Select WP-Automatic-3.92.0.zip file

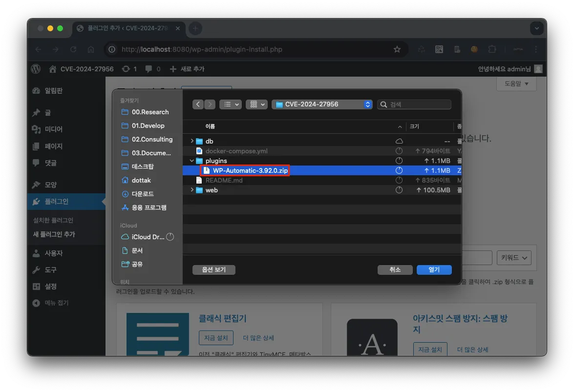[322, 170]
